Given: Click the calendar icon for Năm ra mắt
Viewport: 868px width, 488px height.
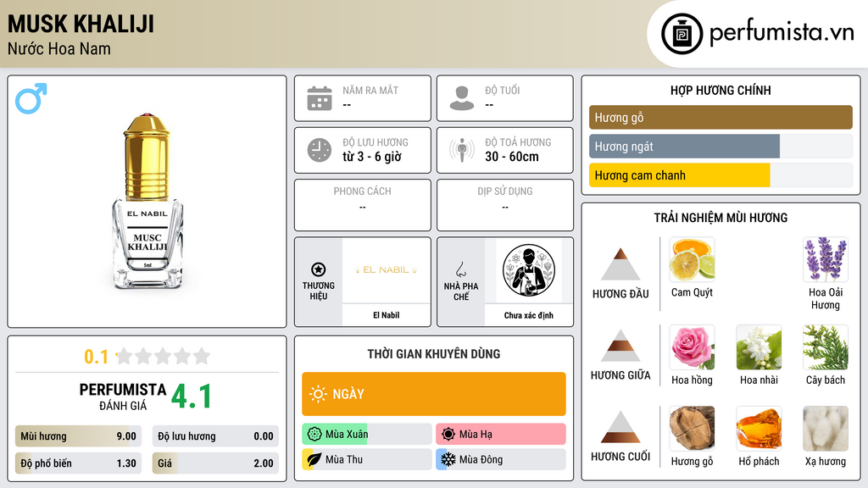Looking at the screenshot, I should (x=320, y=98).
